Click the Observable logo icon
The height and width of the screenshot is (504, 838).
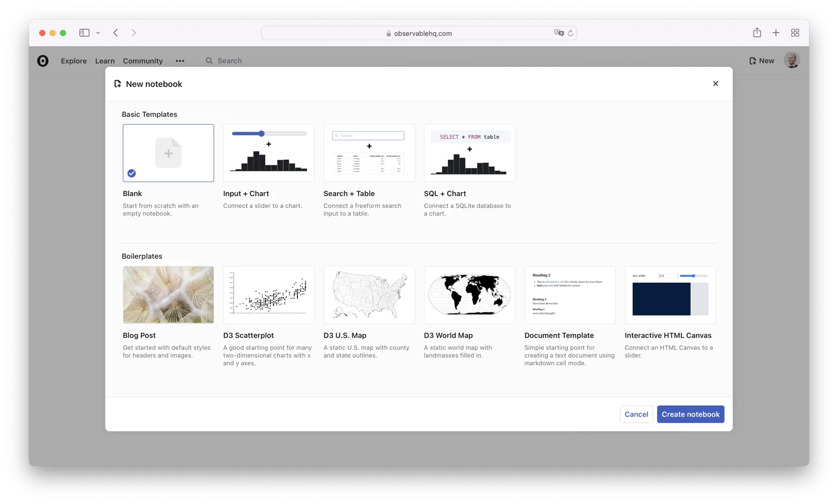(x=43, y=61)
